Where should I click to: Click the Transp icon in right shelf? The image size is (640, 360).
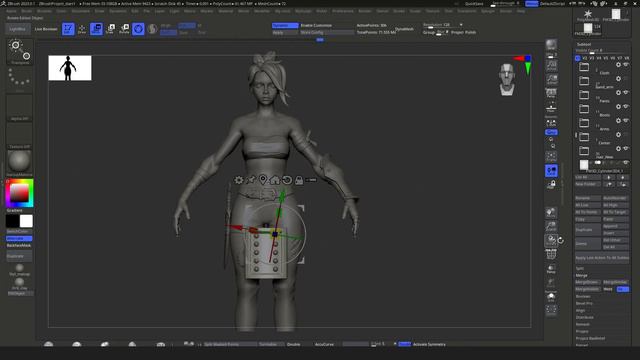(x=551, y=269)
